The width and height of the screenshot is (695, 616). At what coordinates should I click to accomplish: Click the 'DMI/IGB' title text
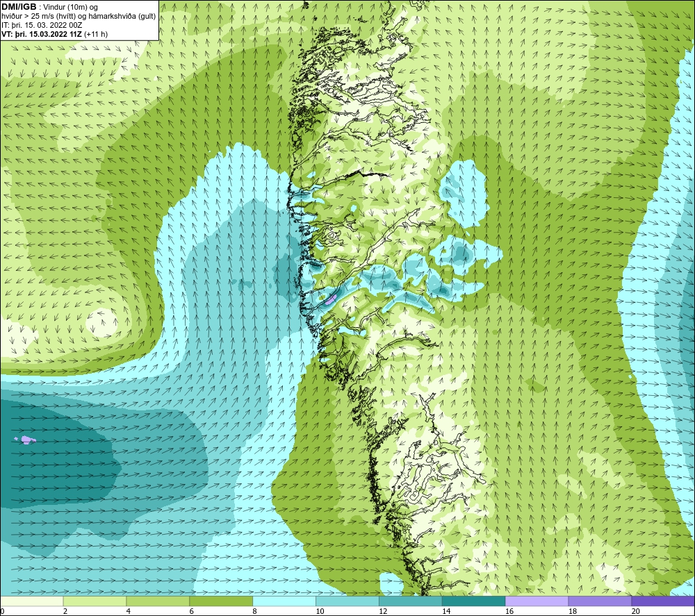[19, 7]
